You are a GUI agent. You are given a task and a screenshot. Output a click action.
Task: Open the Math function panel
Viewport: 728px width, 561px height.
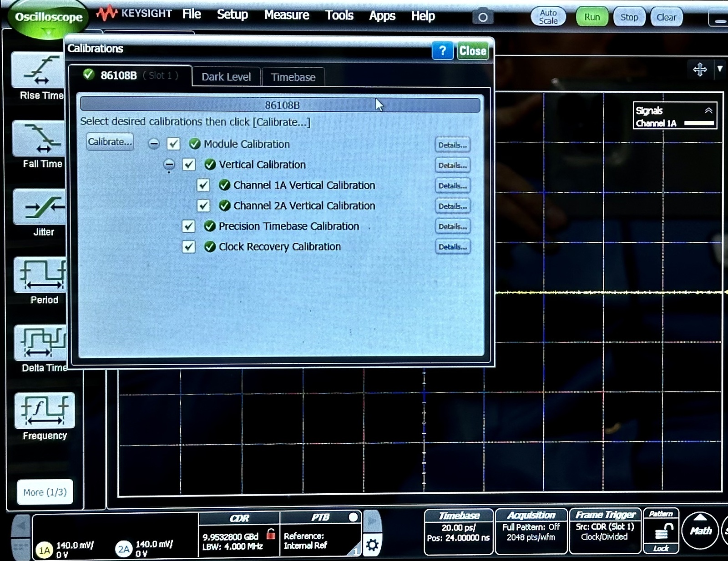click(701, 531)
